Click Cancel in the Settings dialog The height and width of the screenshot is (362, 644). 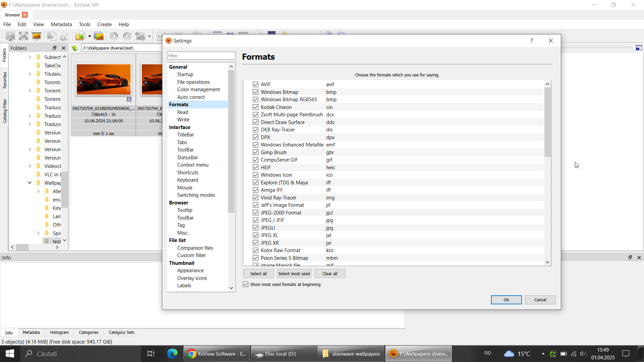pos(540,300)
